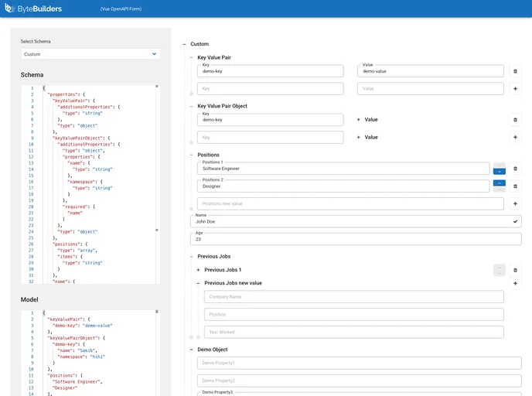
Task: Click the Positions new value field
Action: pos(350,203)
